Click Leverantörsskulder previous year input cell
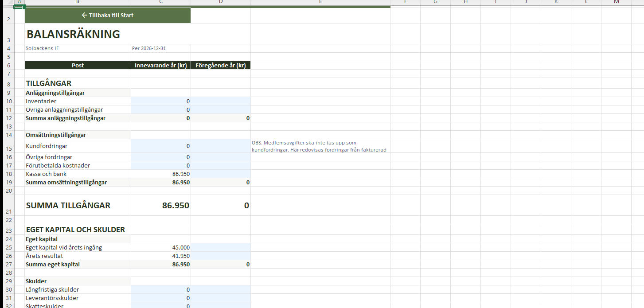Image resolution: width=644 pixels, height=308 pixels. (x=220, y=298)
